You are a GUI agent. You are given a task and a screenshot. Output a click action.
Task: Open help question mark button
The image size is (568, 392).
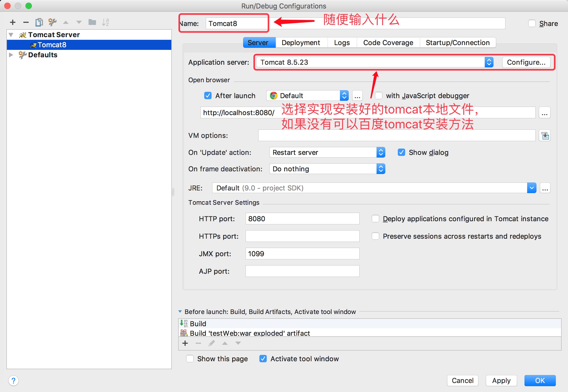(x=14, y=381)
